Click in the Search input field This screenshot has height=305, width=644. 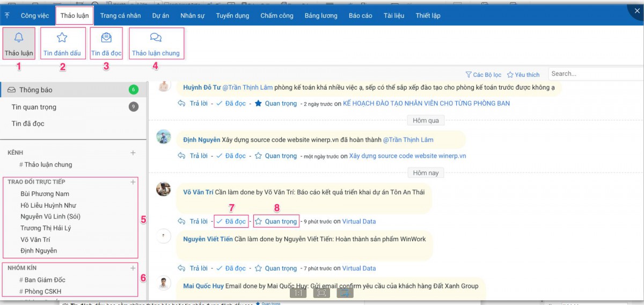click(596, 74)
